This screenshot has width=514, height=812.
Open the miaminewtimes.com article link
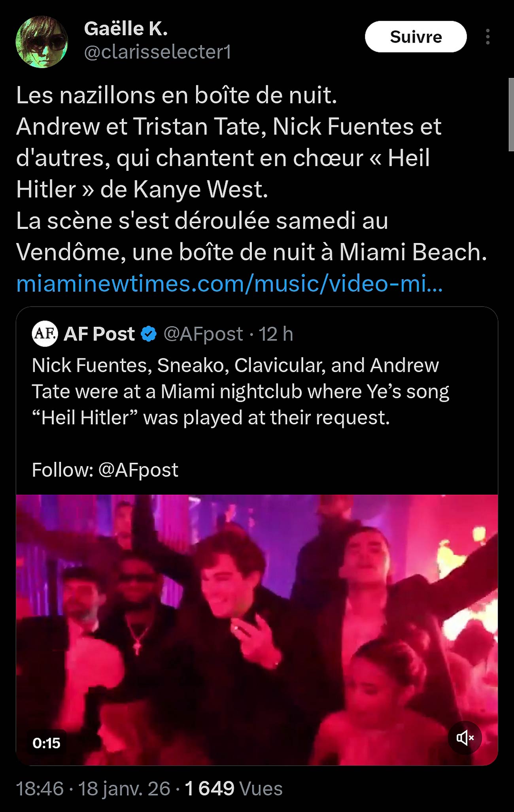pos(229,284)
